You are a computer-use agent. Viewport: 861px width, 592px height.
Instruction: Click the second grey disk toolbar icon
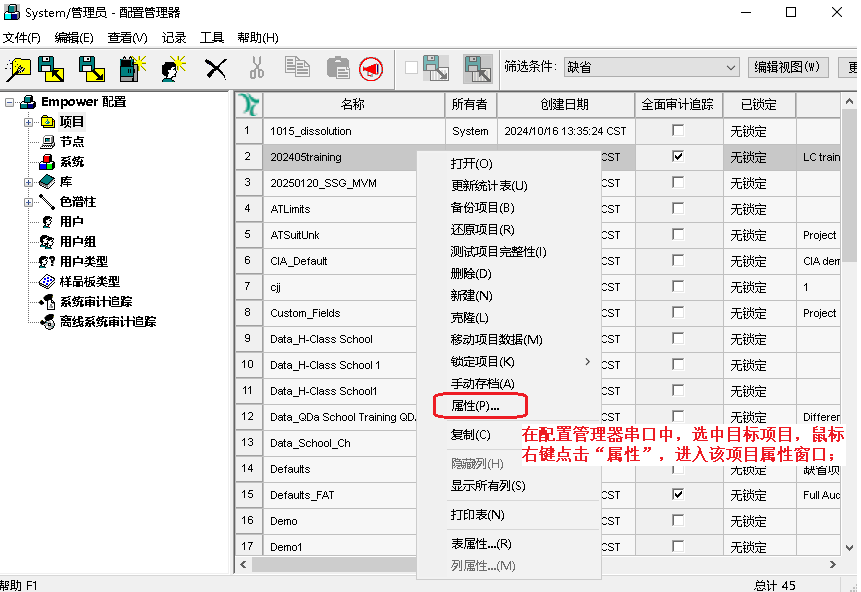(478, 69)
